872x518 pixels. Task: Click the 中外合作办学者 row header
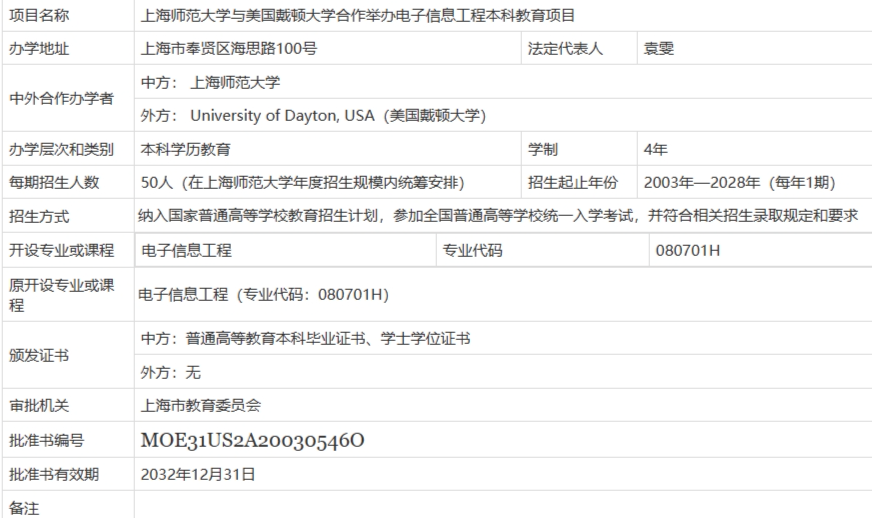tap(62, 99)
